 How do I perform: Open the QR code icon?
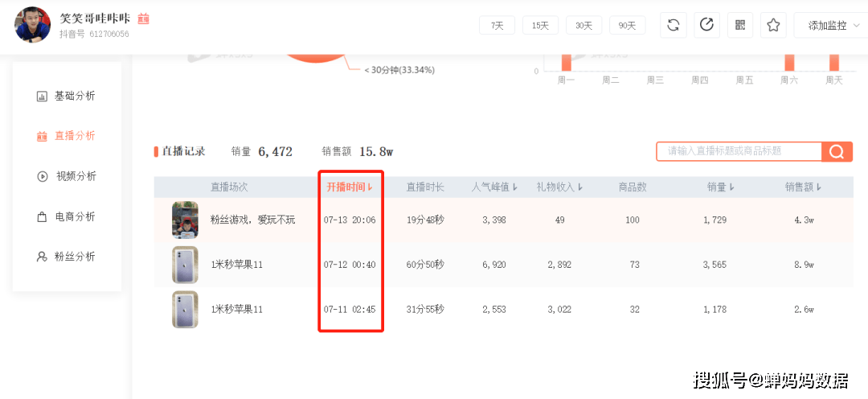(740, 25)
